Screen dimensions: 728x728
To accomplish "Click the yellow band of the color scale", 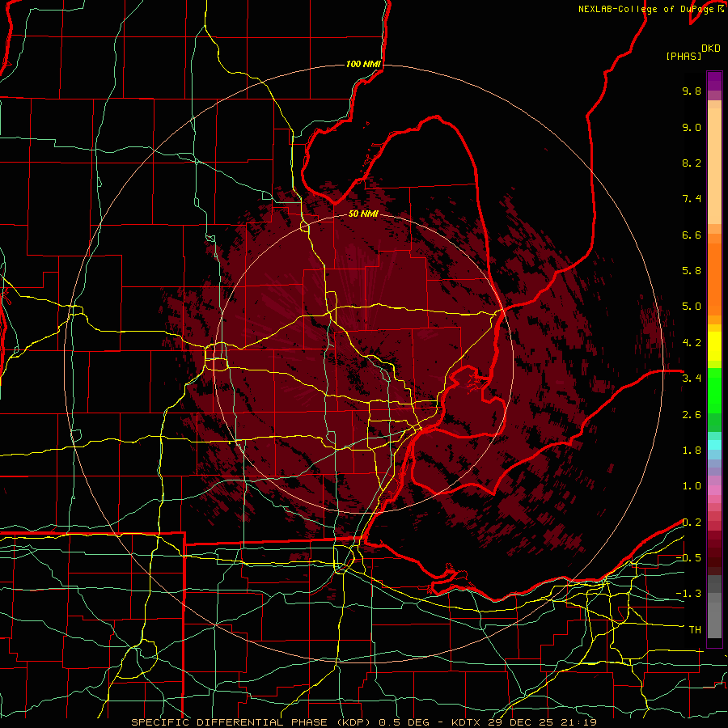I will (x=714, y=346).
